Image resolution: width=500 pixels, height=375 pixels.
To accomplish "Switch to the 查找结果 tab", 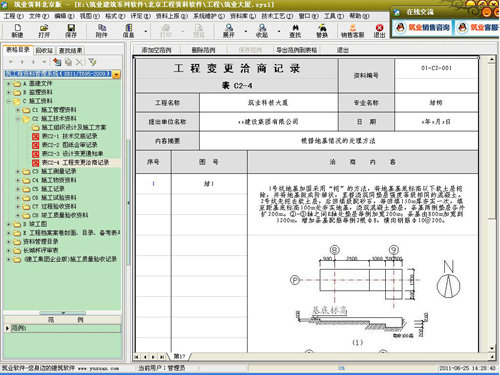I will point(70,50).
